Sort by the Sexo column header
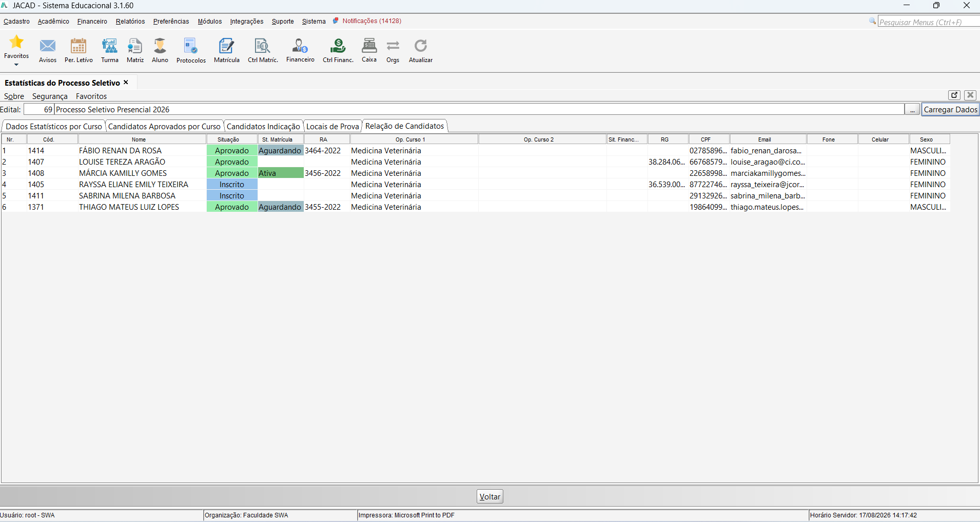The width and height of the screenshot is (980, 522). click(930, 139)
